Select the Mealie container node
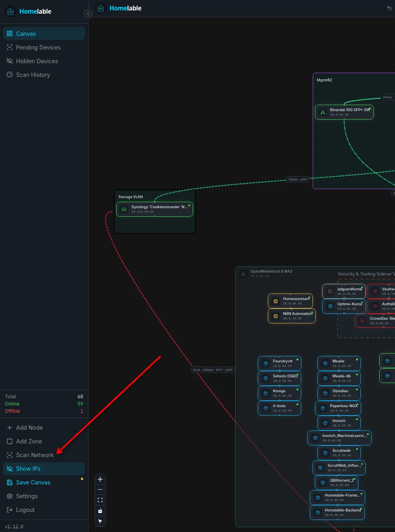 coord(339,363)
